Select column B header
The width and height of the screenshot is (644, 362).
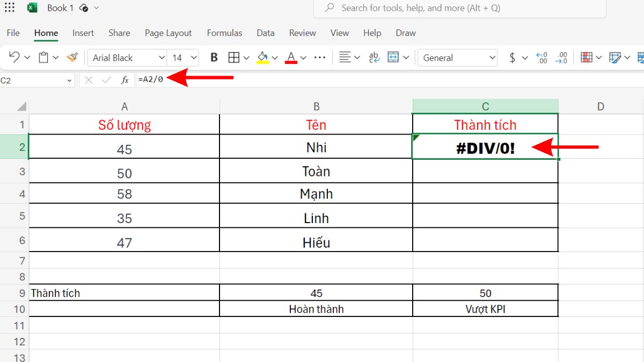[x=317, y=106]
